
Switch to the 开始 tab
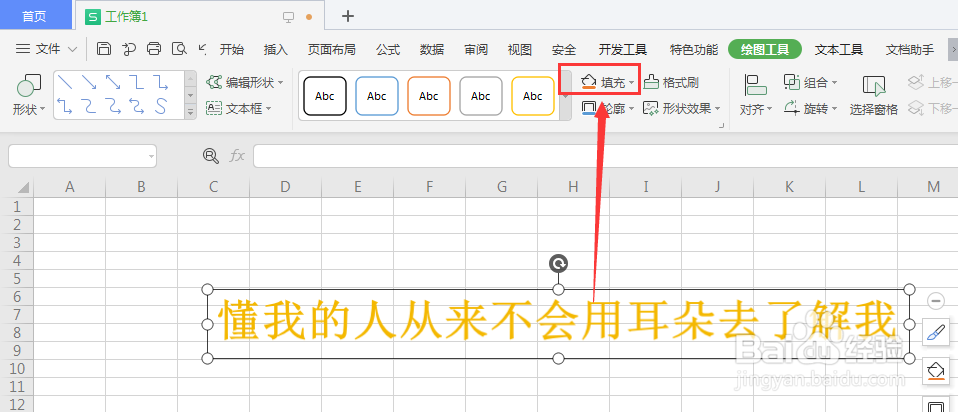[x=232, y=50]
